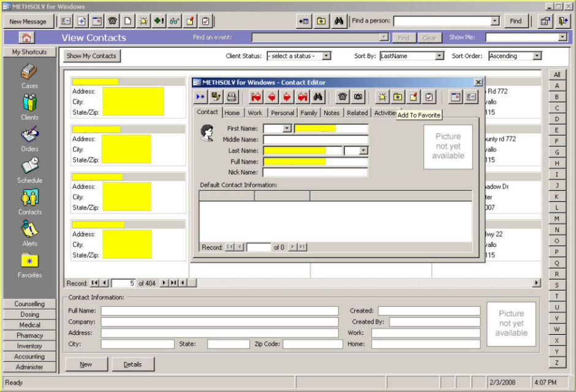Switch to the Work tab in Contact Editor
576x392 pixels.
click(x=255, y=113)
